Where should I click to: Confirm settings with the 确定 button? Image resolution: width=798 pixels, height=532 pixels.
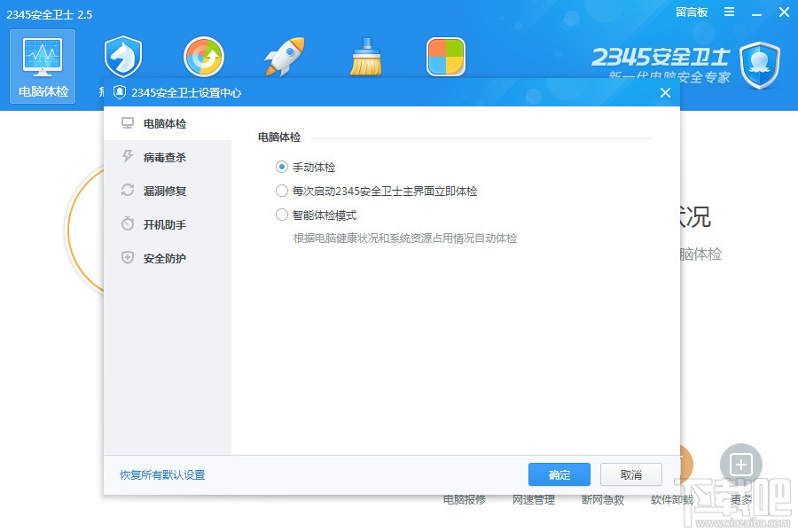[559, 474]
